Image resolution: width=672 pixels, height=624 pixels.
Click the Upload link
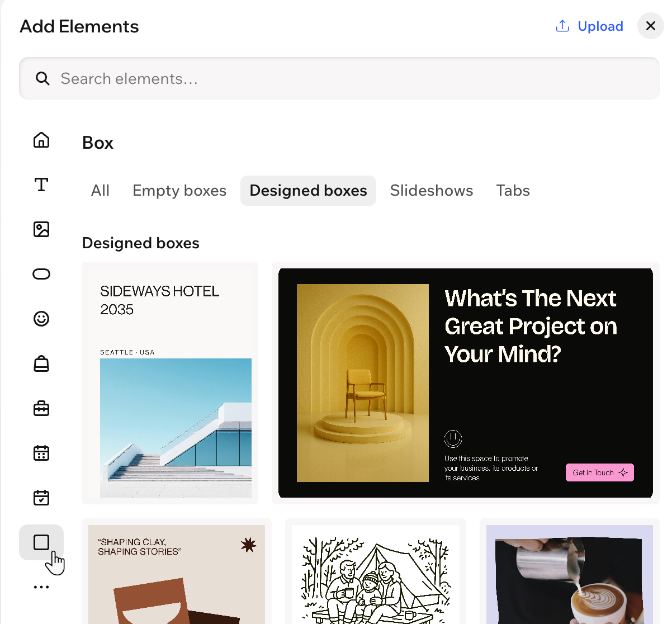pos(600,26)
